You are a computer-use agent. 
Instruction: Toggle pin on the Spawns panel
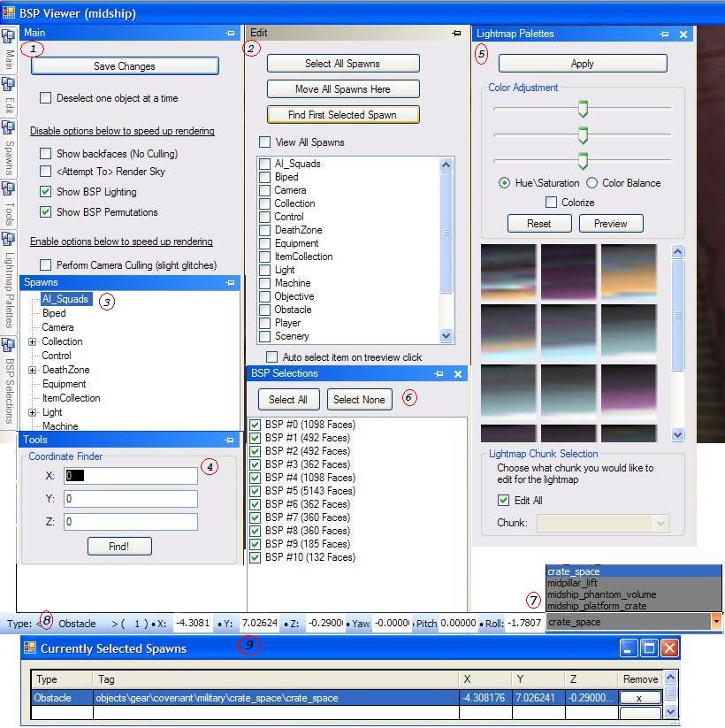point(230,282)
